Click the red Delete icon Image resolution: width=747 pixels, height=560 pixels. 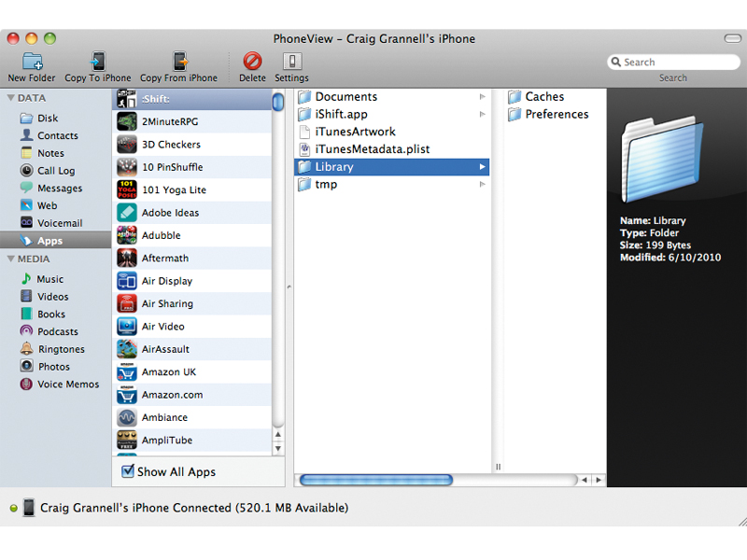click(252, 62)
